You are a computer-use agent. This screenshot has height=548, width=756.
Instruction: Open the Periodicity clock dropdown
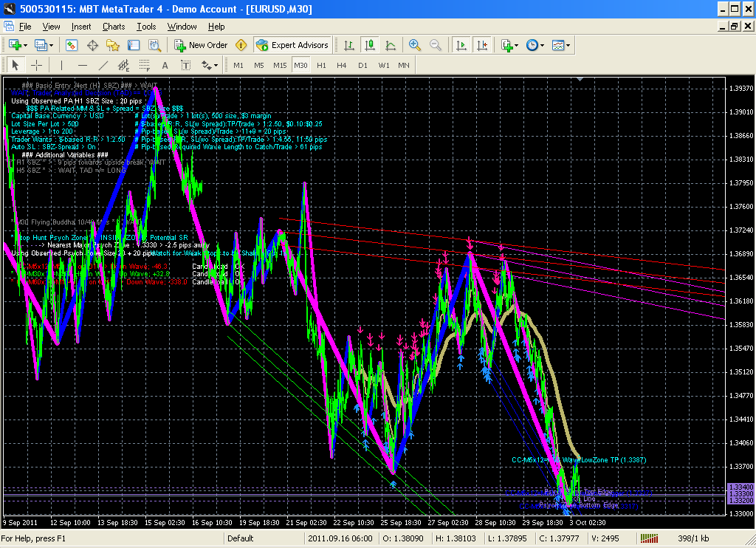pos(543,45)
